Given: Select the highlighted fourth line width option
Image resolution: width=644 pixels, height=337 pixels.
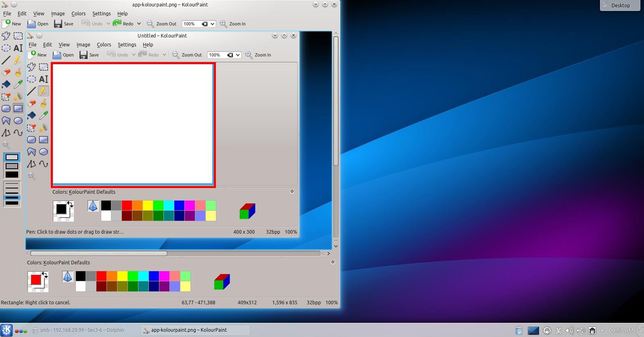Looking at the screenshot, I should tap(12, 198).
